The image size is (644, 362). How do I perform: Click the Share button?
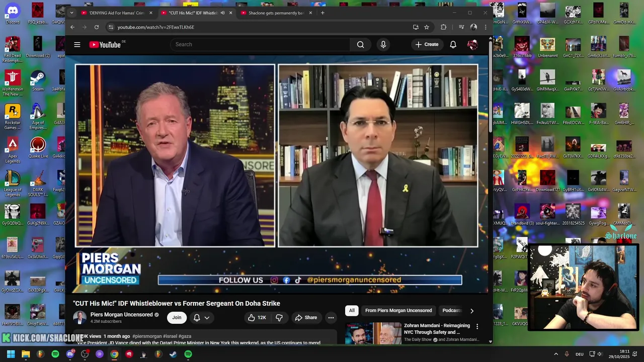click(x=306, y=318)
